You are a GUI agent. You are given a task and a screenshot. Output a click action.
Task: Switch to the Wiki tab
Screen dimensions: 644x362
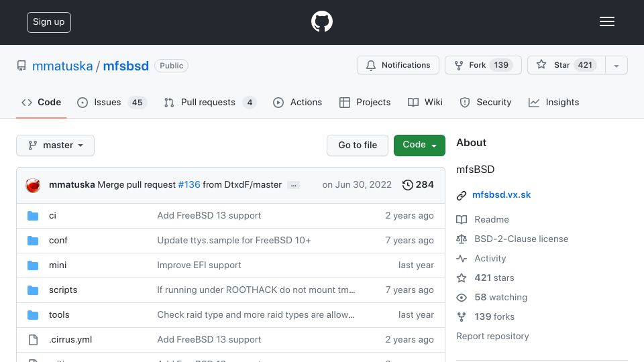tap(425, 102)
